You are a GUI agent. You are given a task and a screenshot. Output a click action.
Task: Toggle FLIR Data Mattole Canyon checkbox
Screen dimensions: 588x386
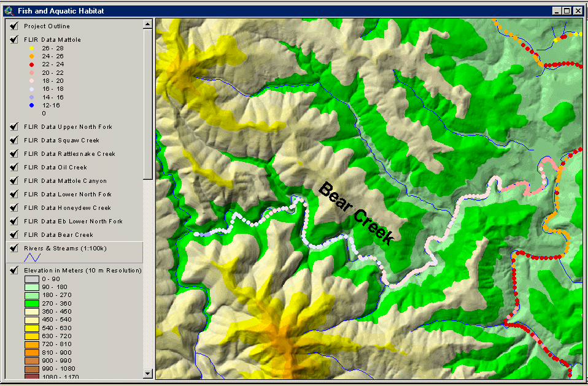click(x=14, y=180)
